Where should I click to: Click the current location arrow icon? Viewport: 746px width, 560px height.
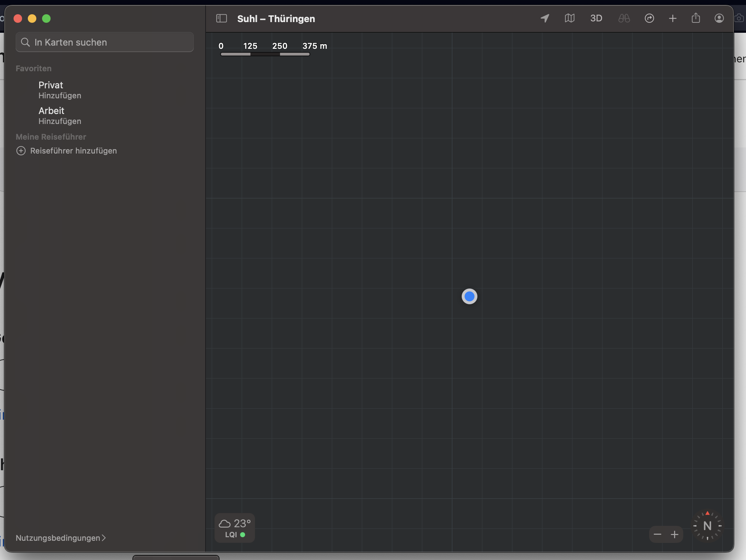(x=545, y=19)
